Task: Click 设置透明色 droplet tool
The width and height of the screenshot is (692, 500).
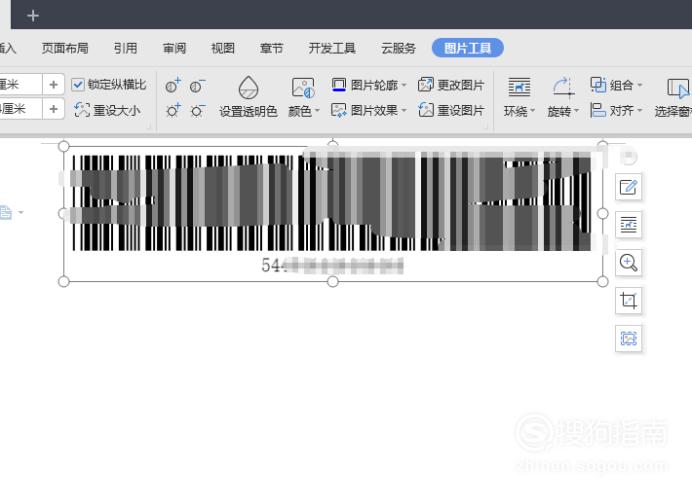Action: click(x=248, y=97)
